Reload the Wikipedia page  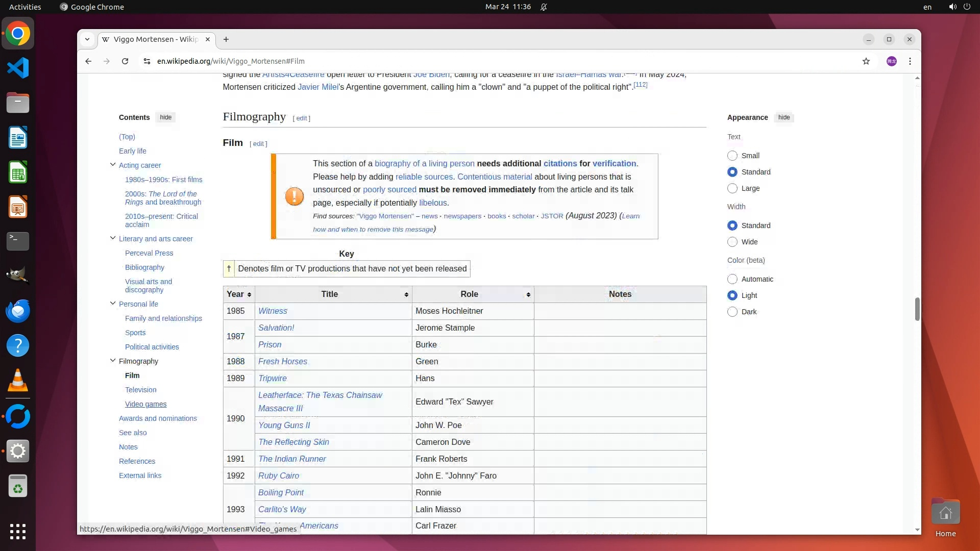point(125,61)
